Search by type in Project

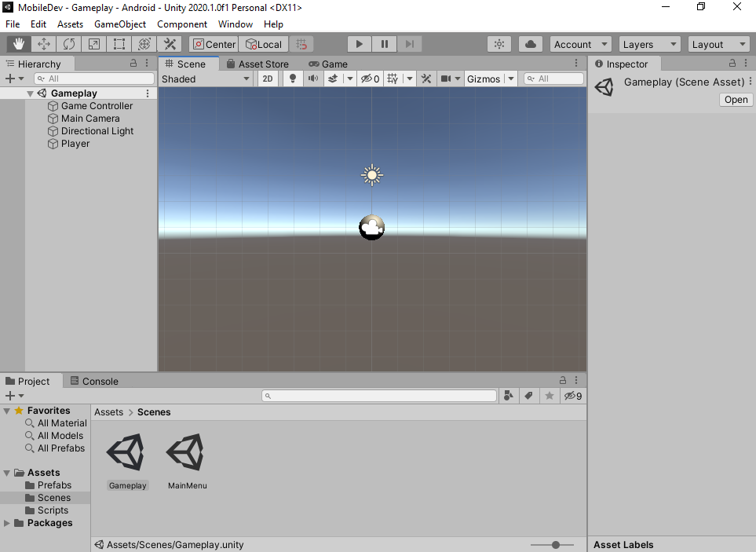coord(508,396)
